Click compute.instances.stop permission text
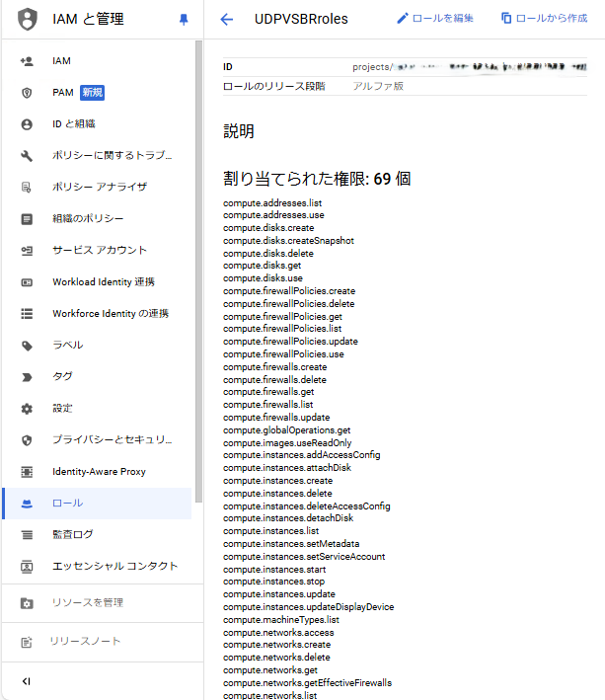The image size is (605, 700). [x=274, y=582]
